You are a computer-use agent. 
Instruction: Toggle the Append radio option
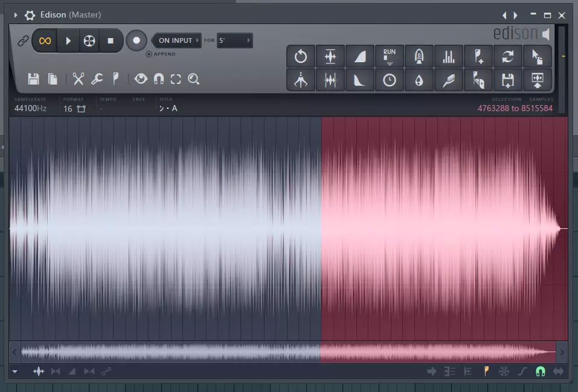click(149, 54)
